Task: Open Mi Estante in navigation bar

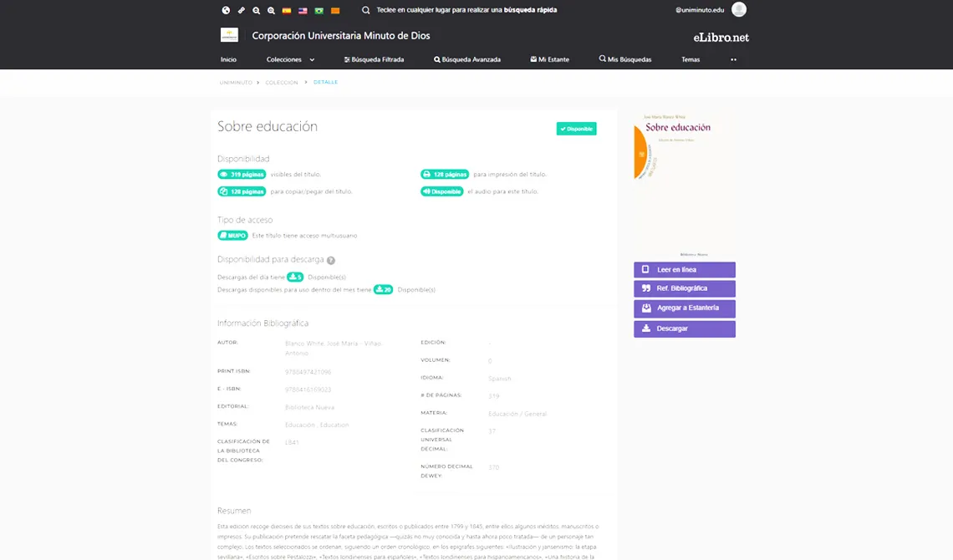Action: point(550,59)
